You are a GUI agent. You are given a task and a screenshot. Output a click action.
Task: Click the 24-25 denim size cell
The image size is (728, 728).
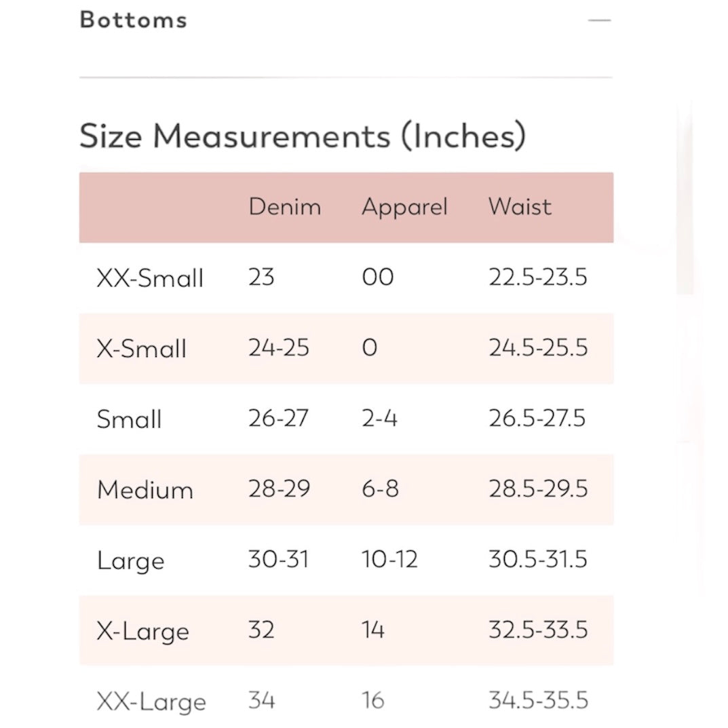[x=278, y=347]
